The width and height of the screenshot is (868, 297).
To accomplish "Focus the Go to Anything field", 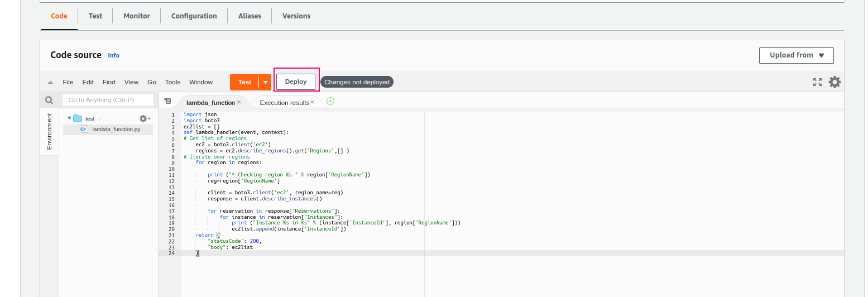I will pyautogui.click(x=108, y=100).
